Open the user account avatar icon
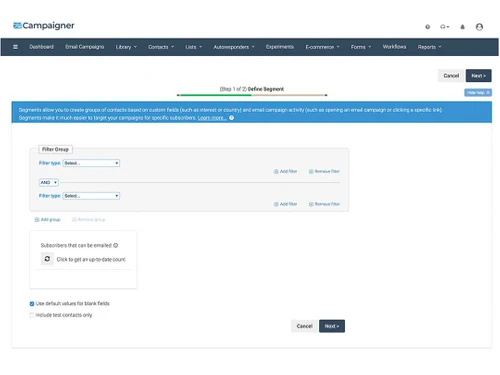500x375 pixels. pos(479,27)
